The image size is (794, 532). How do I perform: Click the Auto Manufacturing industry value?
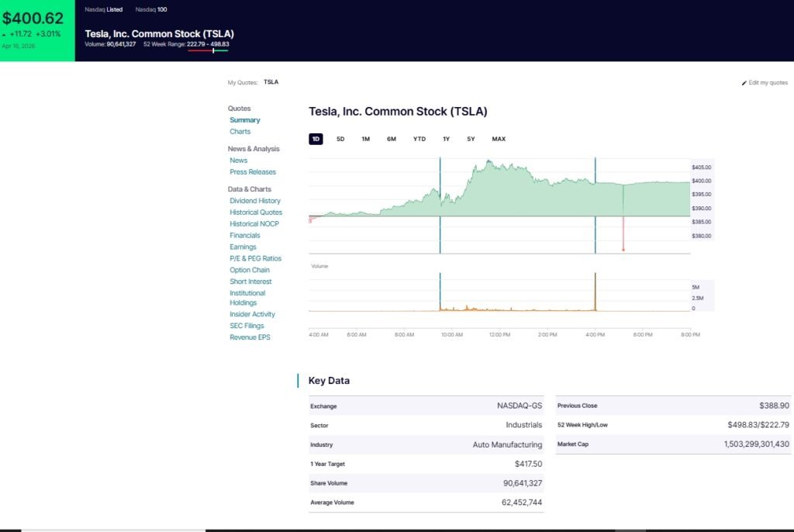507,444
